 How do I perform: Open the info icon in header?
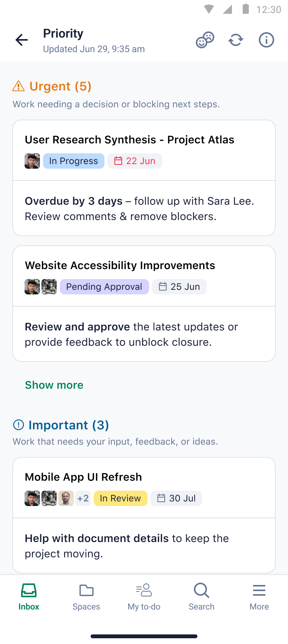(266, 40)
